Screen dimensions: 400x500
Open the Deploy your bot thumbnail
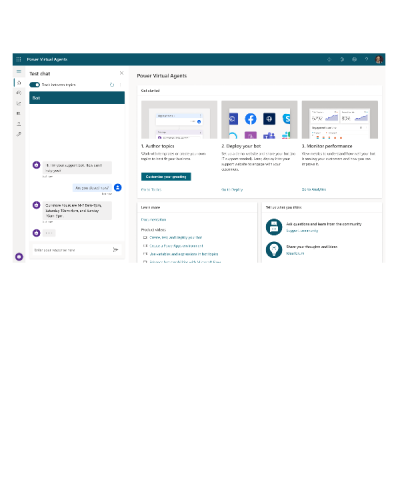click(x=259, y=120)
